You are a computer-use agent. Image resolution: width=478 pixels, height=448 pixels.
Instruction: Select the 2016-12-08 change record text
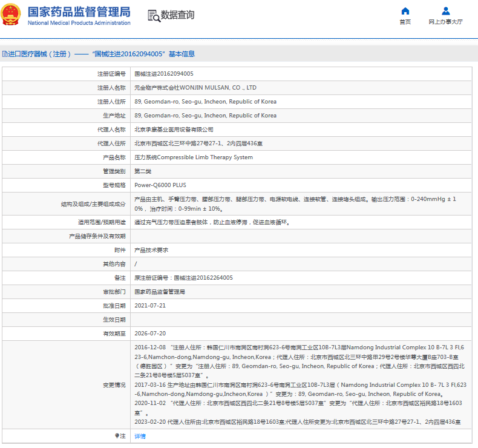[x=300, y=361]
